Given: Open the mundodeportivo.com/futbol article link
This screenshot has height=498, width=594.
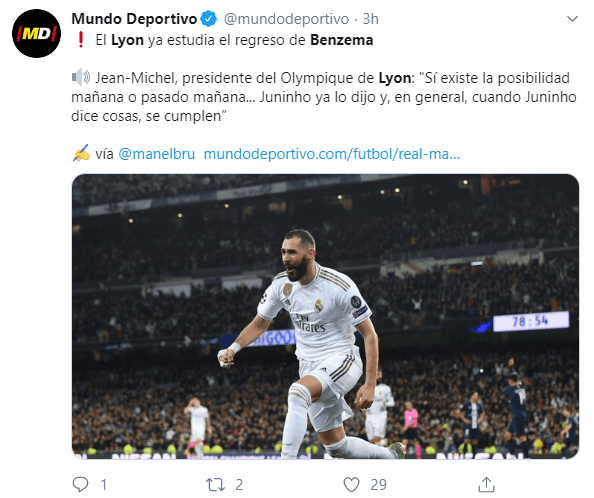Looking at the screenshot, I should [x=332, y=154].
